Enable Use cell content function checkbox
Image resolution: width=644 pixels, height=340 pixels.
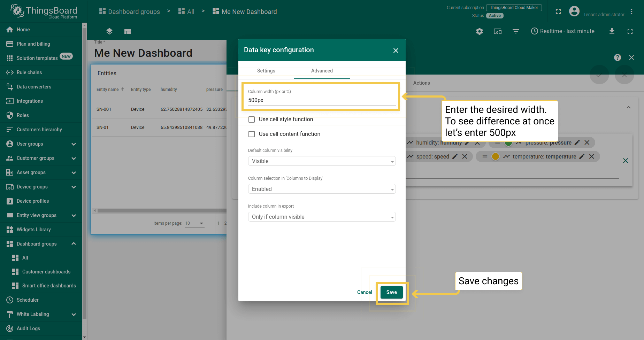pyautogui.click(x=252, y=134)
